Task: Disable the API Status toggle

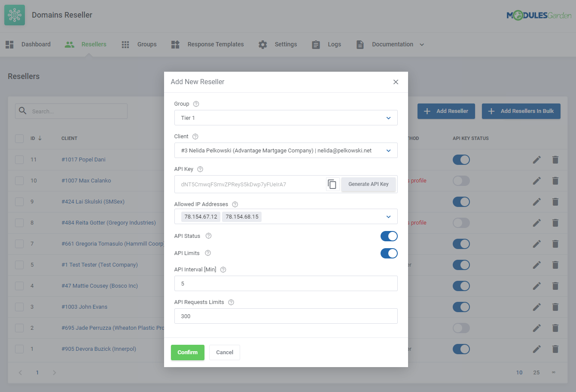Action: [x=389, y=236]
